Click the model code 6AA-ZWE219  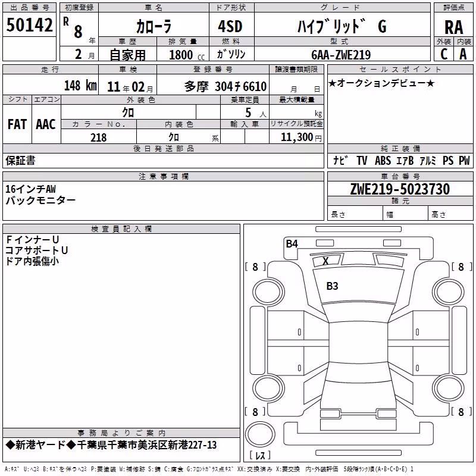341,55
